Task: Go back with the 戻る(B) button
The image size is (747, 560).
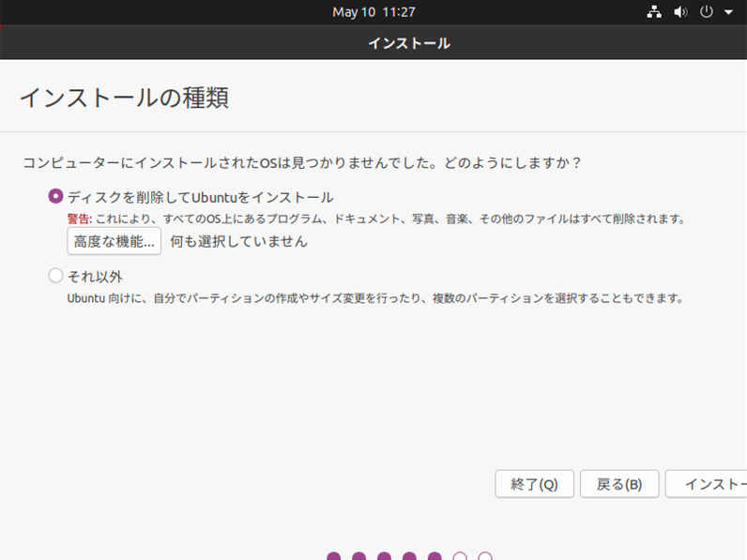Action: 619,484
